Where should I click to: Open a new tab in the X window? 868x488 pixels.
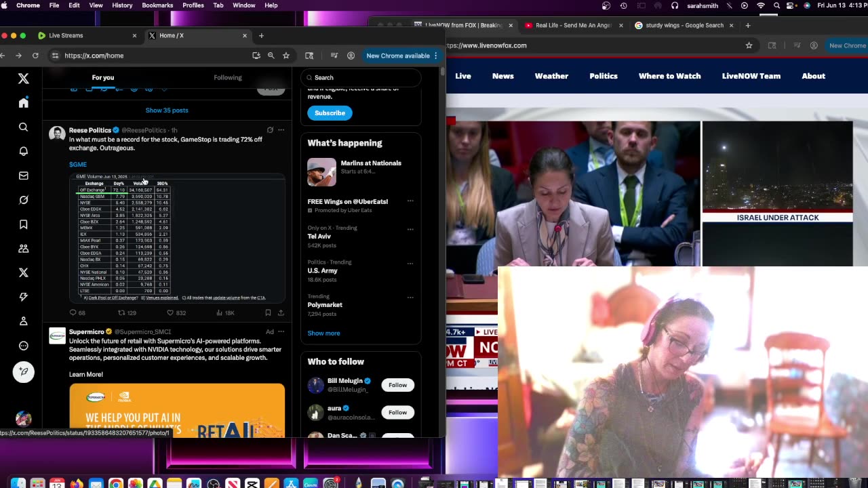click(x=261, y=35)
